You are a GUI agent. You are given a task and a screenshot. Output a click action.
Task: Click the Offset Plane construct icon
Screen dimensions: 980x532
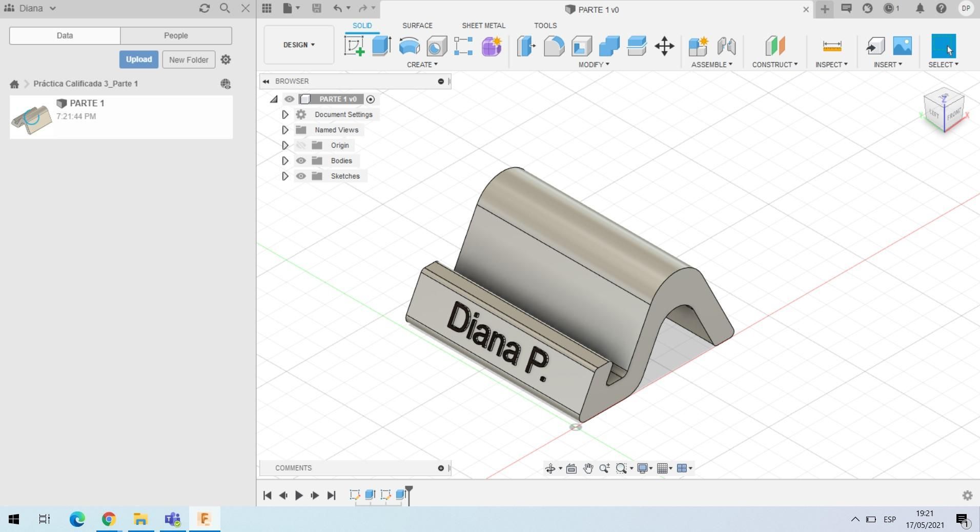click(775, 46)
